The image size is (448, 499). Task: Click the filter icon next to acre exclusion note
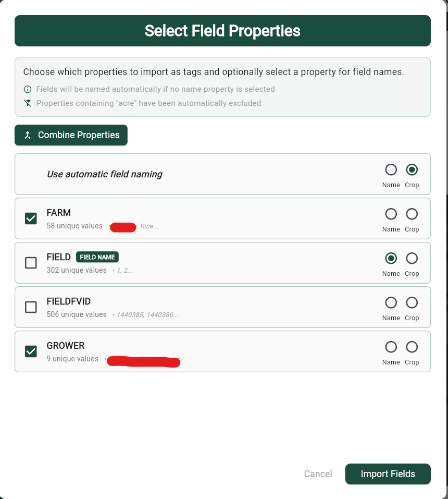pos(28,103)
